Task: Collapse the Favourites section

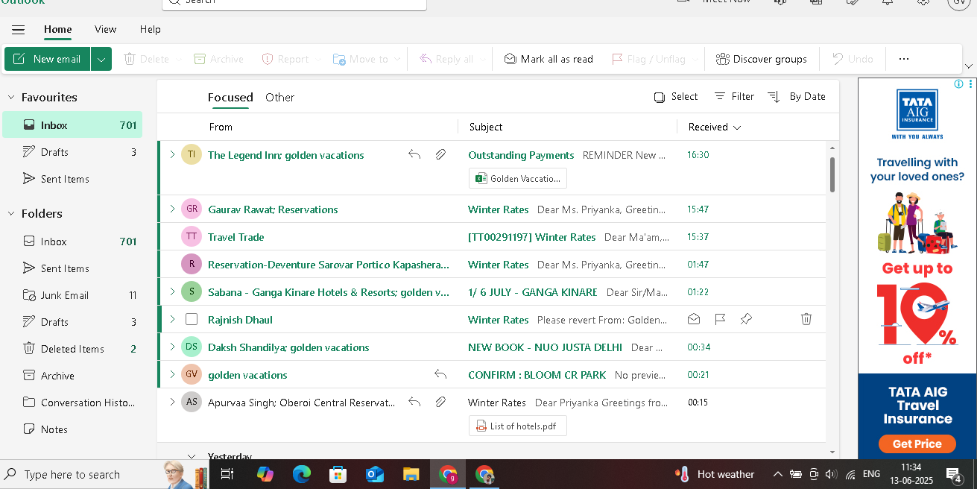Action: [x=11, y=98]
